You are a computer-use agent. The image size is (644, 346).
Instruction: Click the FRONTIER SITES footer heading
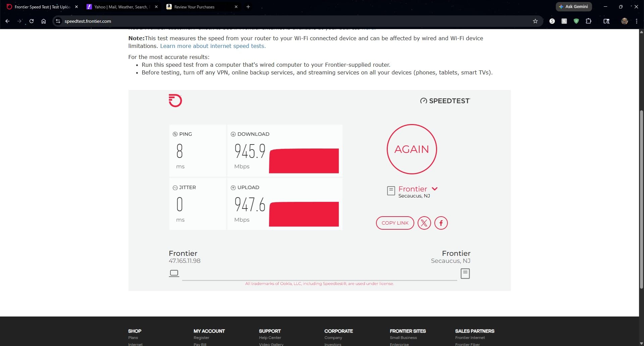point(408,331)
